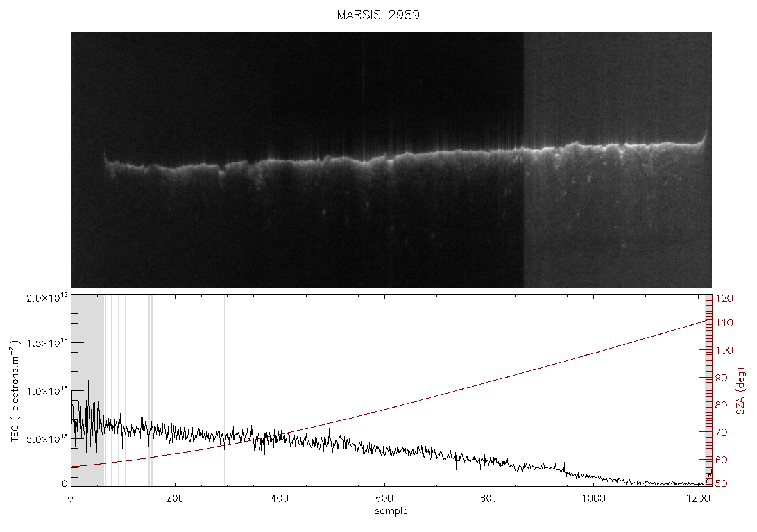This screenshot has height=532, width=757.
Task: Click the brightness boundary in the radargram
Action: click(524, 160)
